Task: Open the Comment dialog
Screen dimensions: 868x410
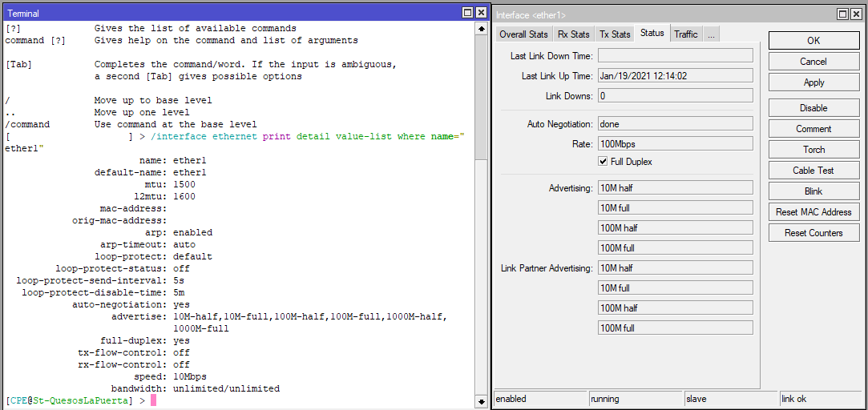Action: pos(813,129)
